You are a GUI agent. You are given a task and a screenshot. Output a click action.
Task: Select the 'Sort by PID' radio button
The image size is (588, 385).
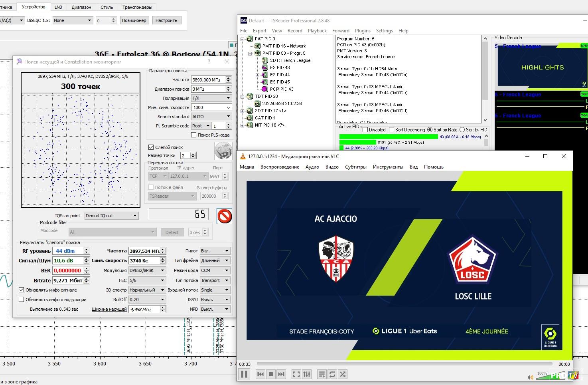coord(462,130)
